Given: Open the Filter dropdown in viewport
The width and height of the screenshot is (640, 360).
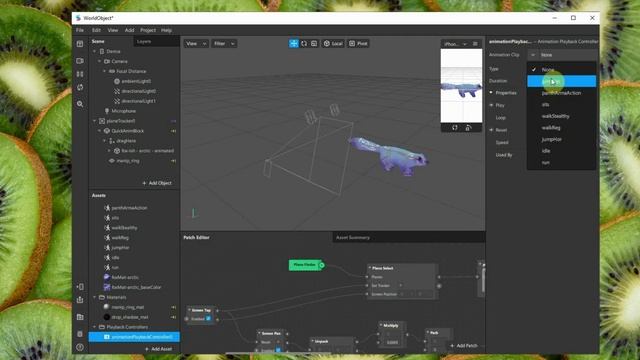Looking at the screenshot, I should tap(224, 43).
